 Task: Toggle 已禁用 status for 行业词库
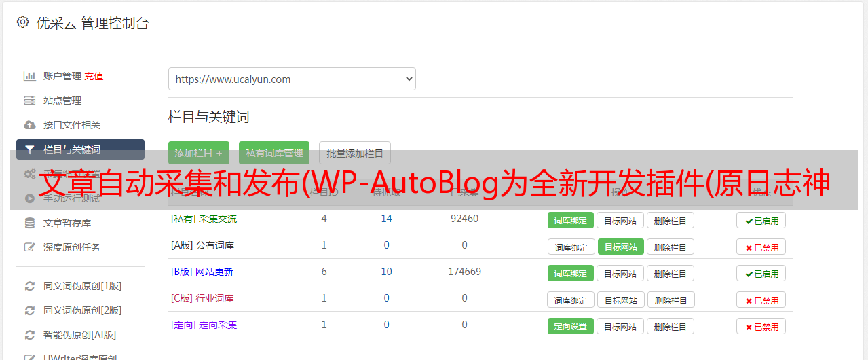[x=761, y=300]
